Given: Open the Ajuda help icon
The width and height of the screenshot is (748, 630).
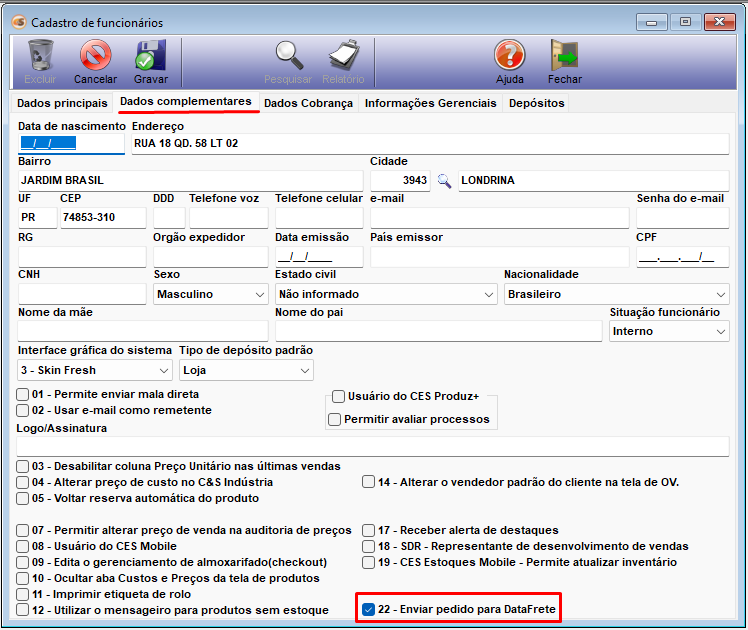Looking at the screenshot, I should coord(509,57).
